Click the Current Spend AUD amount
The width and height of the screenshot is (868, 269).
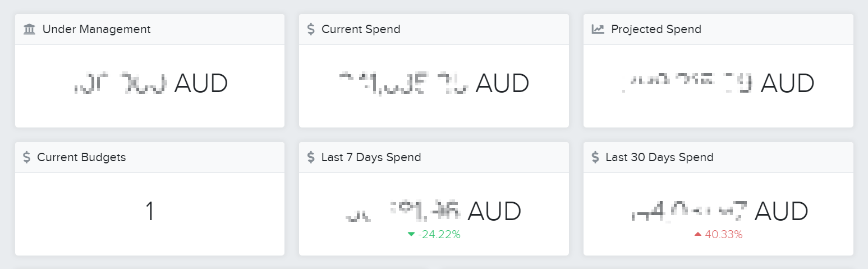click(434, 84)
